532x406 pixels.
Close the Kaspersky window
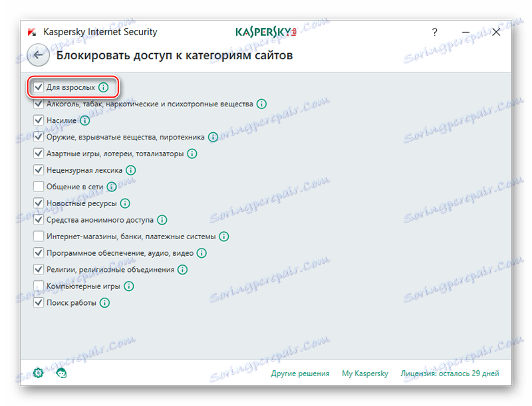(496, 32)
